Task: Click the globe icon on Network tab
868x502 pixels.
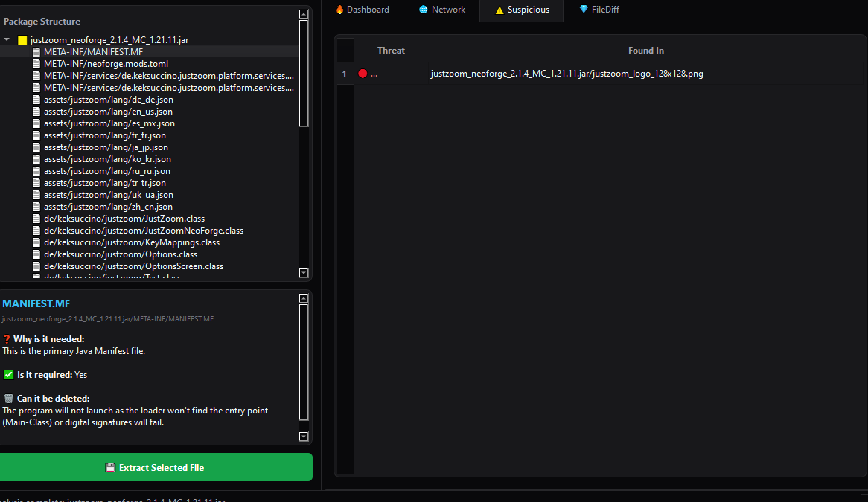Action: click(x=424, y=10)
